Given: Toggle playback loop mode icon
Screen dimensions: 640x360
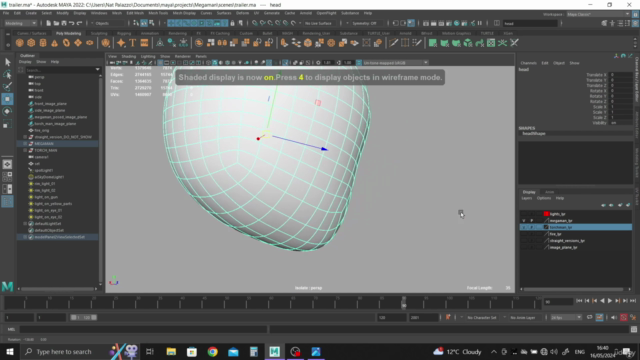Looking at the screenshot, I should pyautogui.click(x=589, y=318).
